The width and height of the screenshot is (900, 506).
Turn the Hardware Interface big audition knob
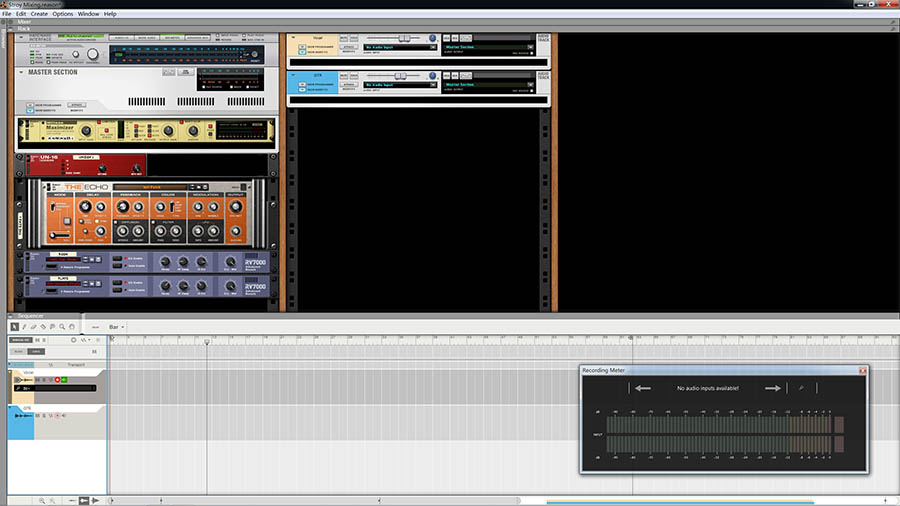click(x=92, y=55)
